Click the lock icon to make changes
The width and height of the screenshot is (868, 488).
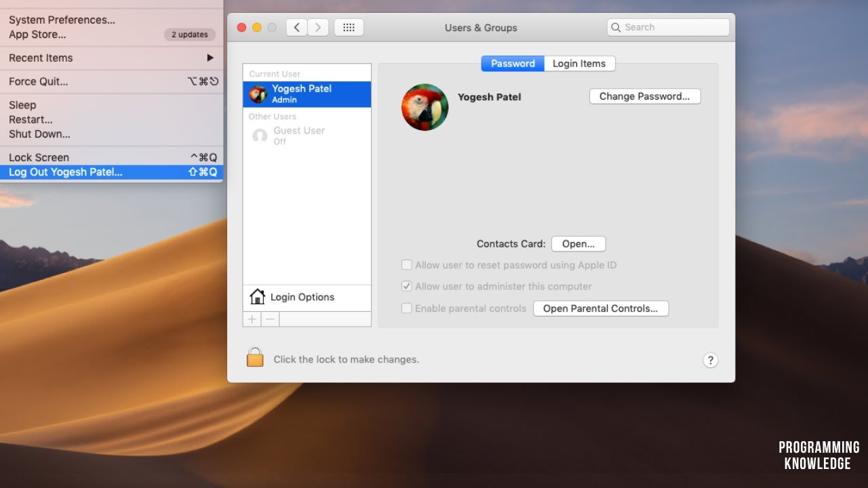tap(255, 357)
